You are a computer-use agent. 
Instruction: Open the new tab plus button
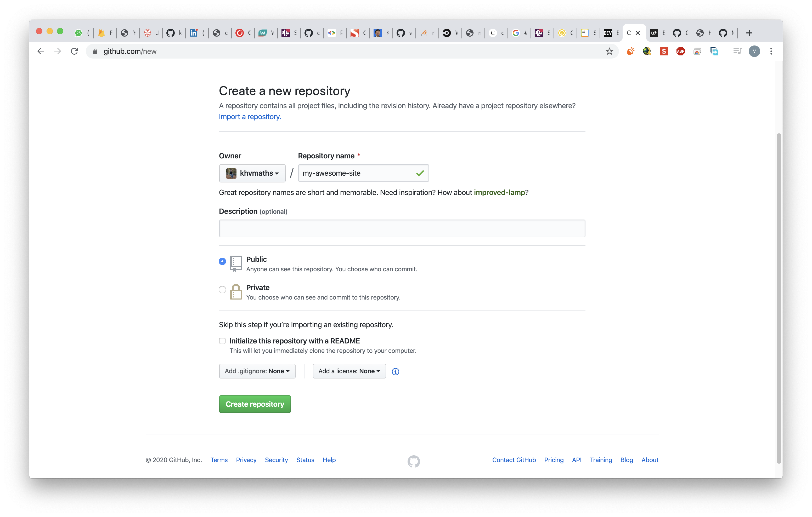749,33
